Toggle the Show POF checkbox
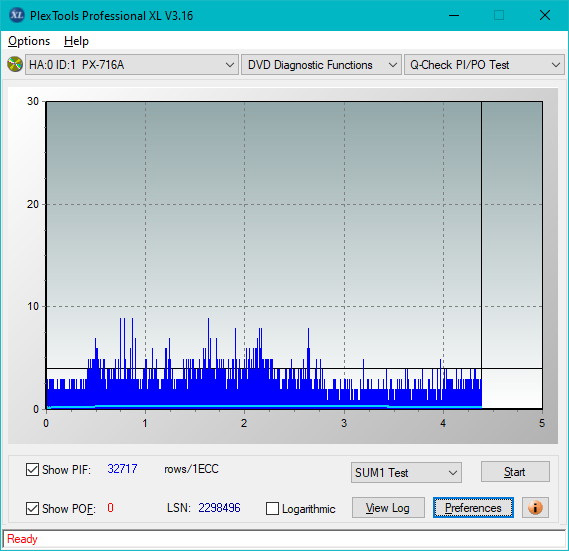This screenshot has width=569, height=551. coord(32,509)
